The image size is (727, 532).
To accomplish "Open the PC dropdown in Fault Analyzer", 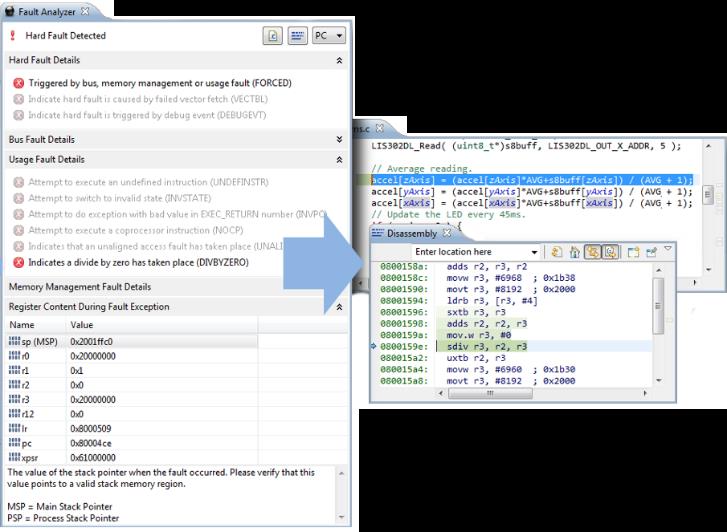I will pos(328,36).
